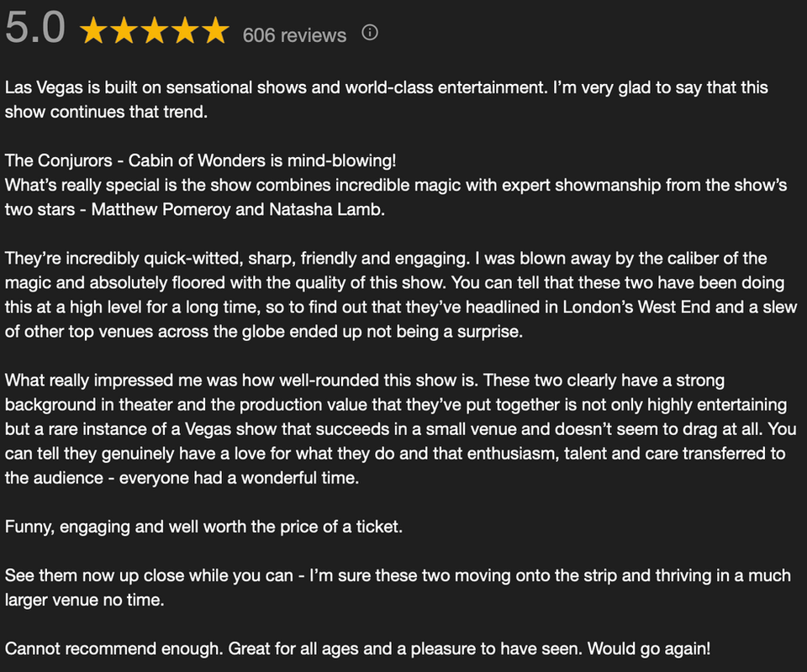The height and width of the screenshot is (672, 807).
Task: Click the opening paragraph about Las Vegas shows
Action: [387, 99]
